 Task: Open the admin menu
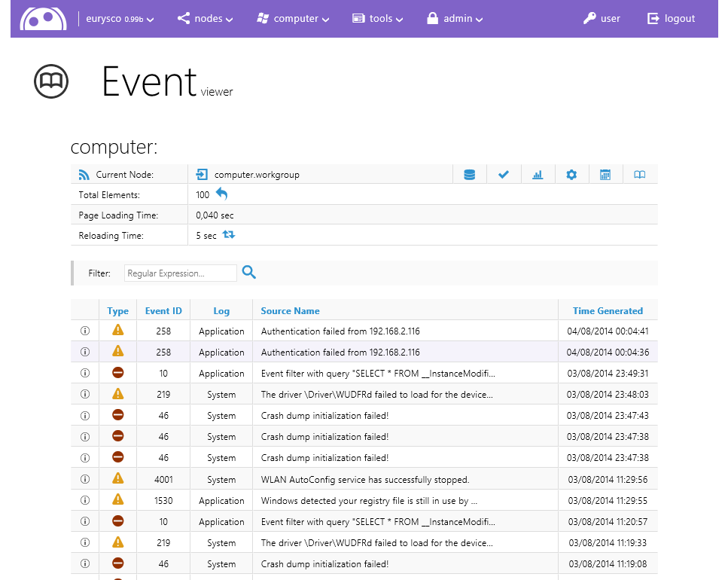click(455, 19)
